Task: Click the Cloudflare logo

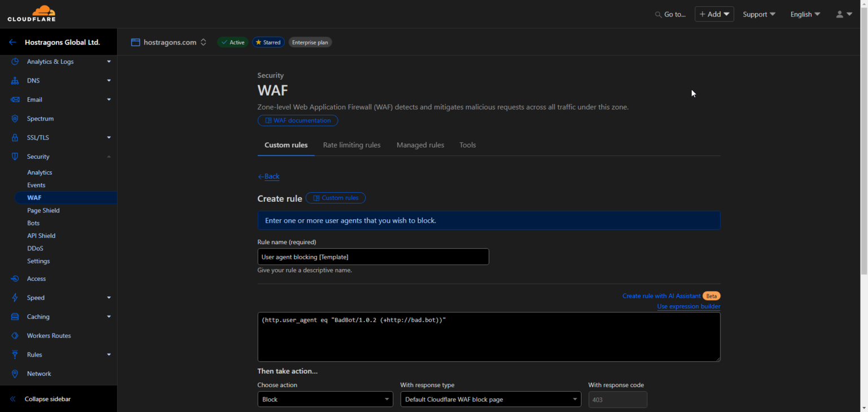Action: 31,14
